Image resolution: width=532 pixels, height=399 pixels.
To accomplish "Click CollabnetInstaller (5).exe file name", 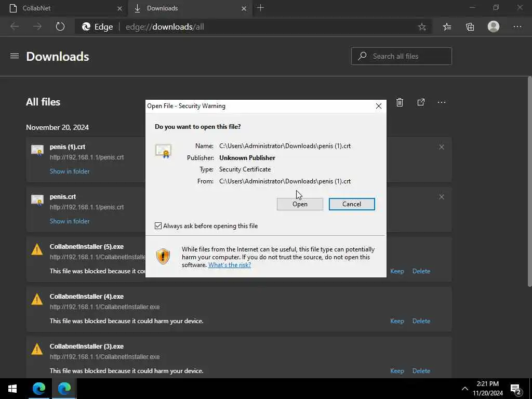I will click(x=87, y=247).
